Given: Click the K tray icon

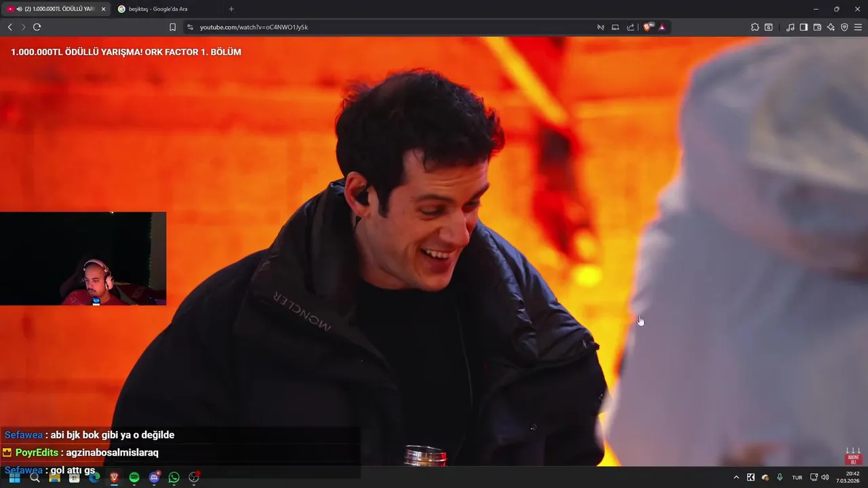Looking at the screenshot, I should click(x=751, y=477).
